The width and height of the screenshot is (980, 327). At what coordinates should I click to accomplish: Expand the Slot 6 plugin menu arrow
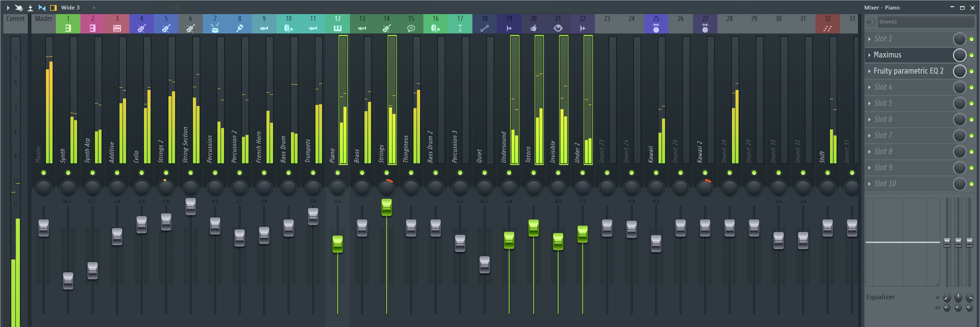click(x=869, y=120)
